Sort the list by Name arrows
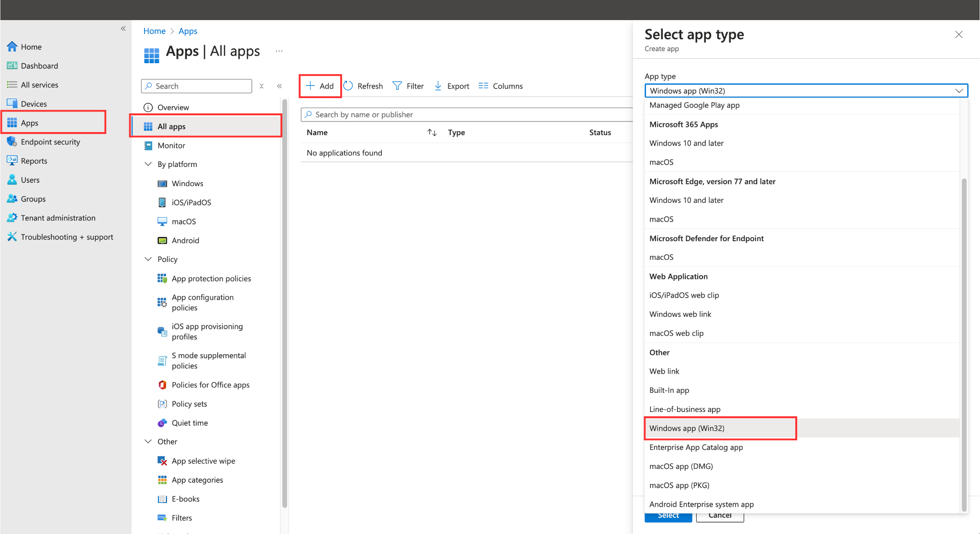 [x=432, y=133]
